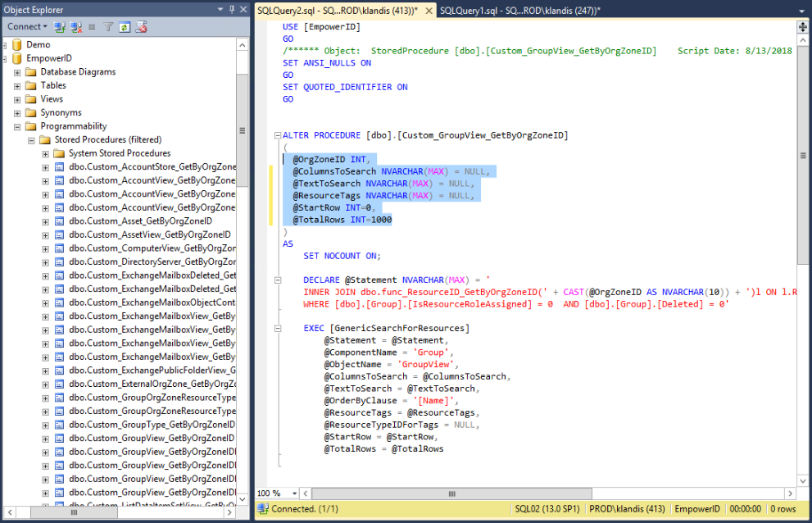Open the 100 % zoom level dropdown

point(294,493)
